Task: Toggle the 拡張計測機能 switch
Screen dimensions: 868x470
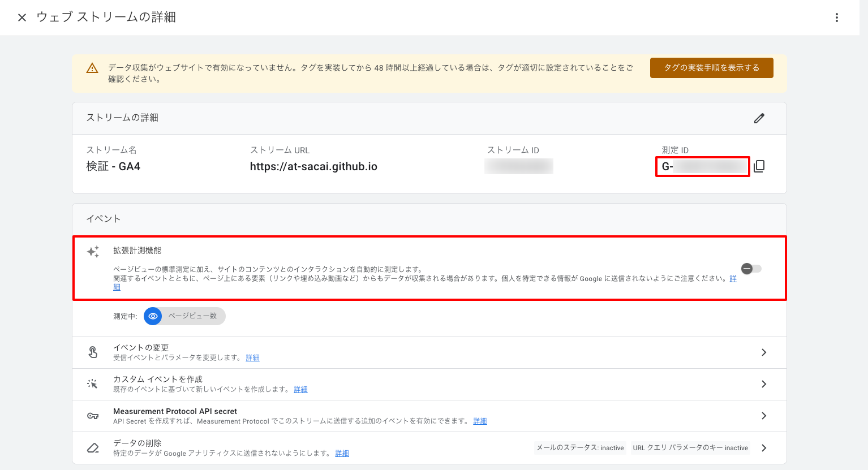Action: tap(751, 269)
